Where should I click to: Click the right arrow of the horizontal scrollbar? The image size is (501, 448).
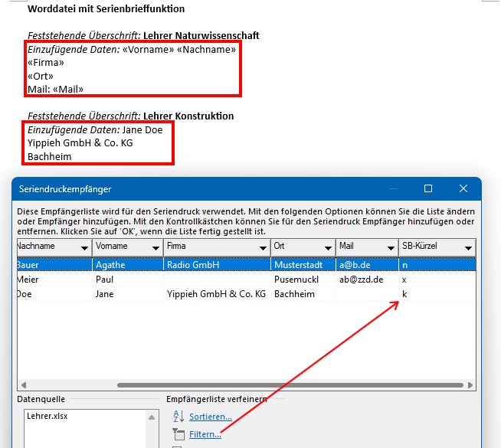470,384
